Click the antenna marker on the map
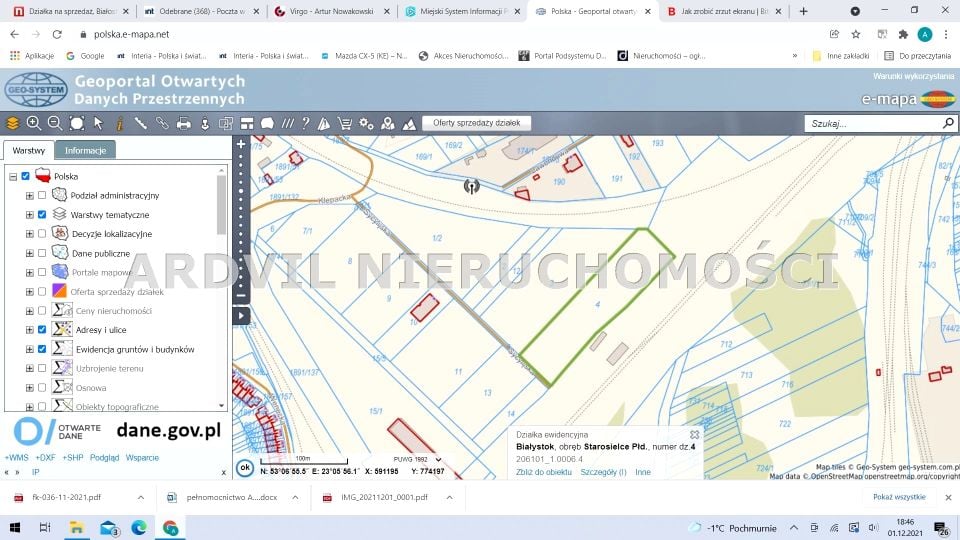The height and width of the screenshot is (540, 960). 471,186
